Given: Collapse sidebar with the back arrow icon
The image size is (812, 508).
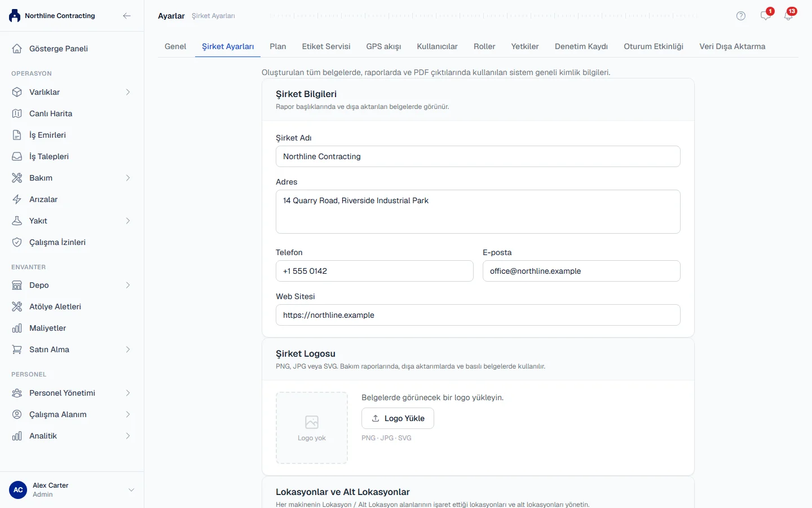Looking at the screenshot, I should tap(127, 16).
